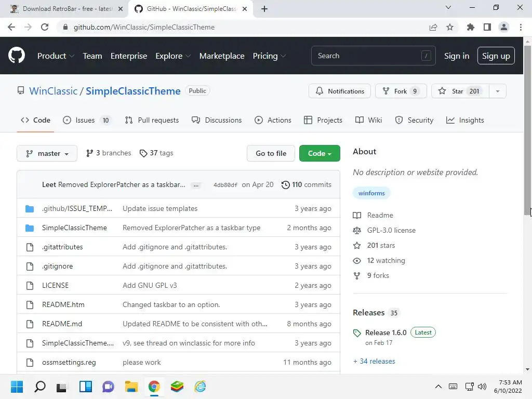Open the SimpleClassicTheme folder
This screenshot has height=399, width=532.
point(74,228)
